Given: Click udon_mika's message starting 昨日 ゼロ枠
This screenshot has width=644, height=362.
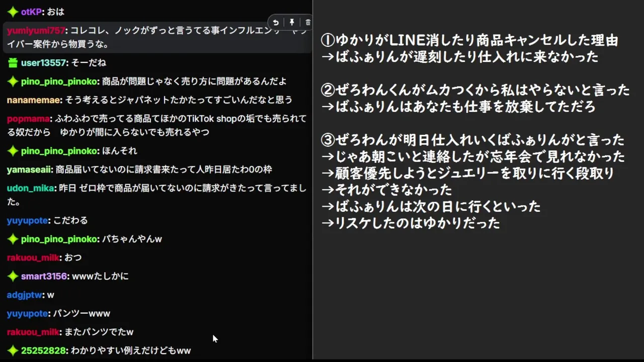Looking at the screenshot, I should [156, 195].
